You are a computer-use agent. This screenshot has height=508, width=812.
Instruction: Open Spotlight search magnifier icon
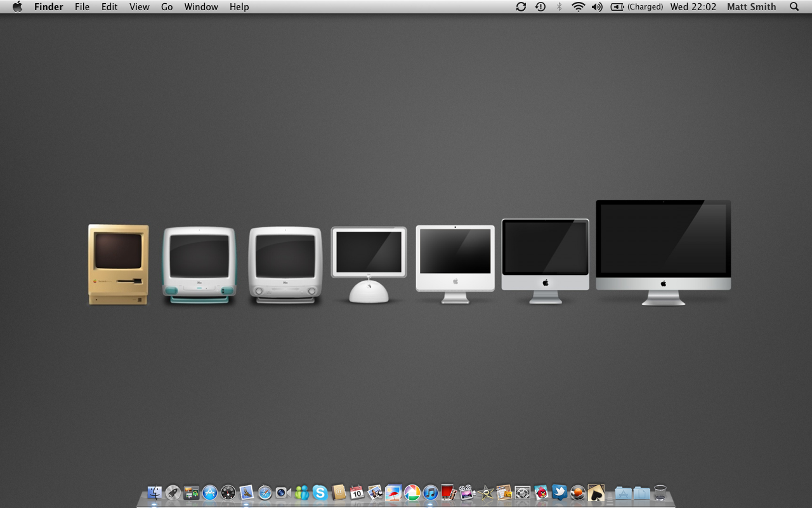point(794,7)
